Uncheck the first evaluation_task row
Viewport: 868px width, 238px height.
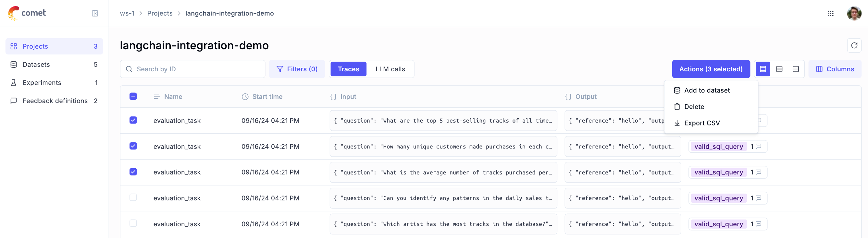[133, 120]
